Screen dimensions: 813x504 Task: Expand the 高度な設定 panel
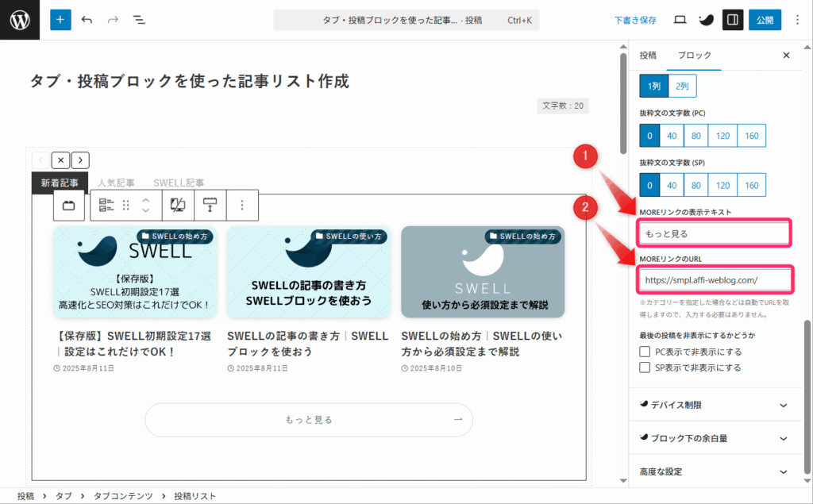715,471
